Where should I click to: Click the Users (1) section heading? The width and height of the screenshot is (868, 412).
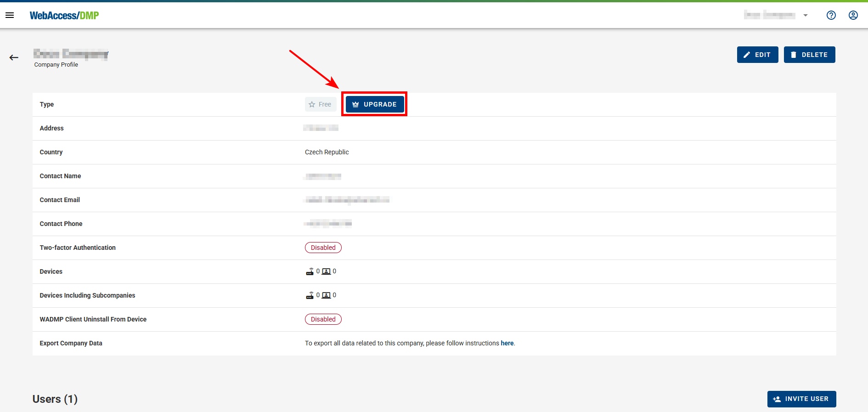coord(55,399)
